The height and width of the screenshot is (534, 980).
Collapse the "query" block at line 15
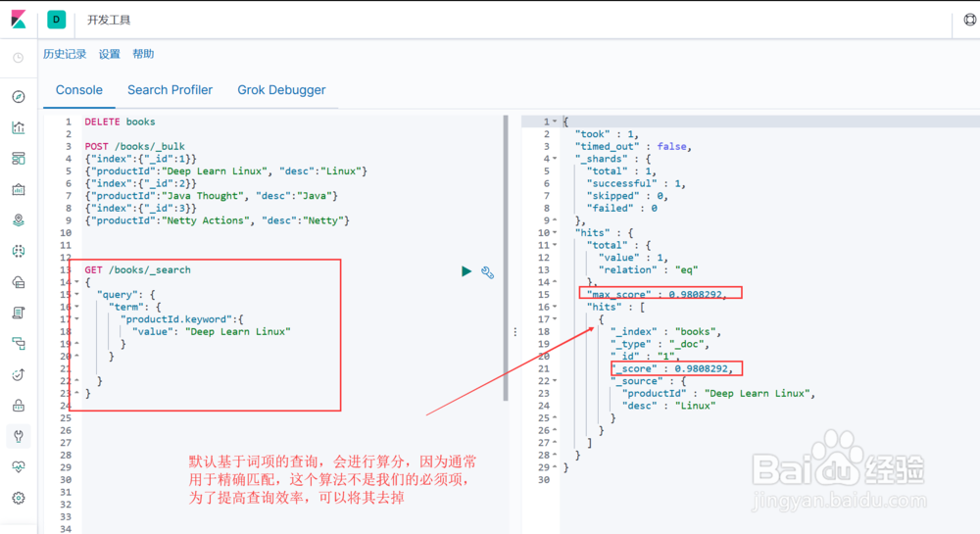76,294
